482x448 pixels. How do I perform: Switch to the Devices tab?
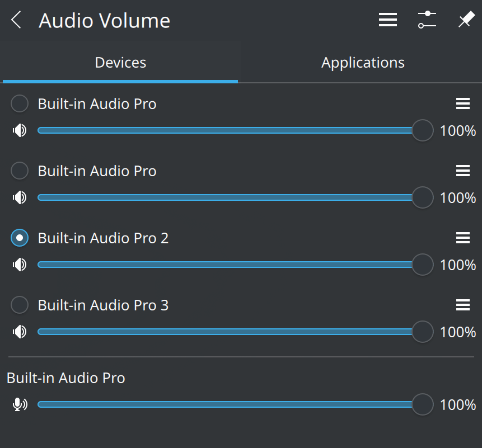coord(120,63)
